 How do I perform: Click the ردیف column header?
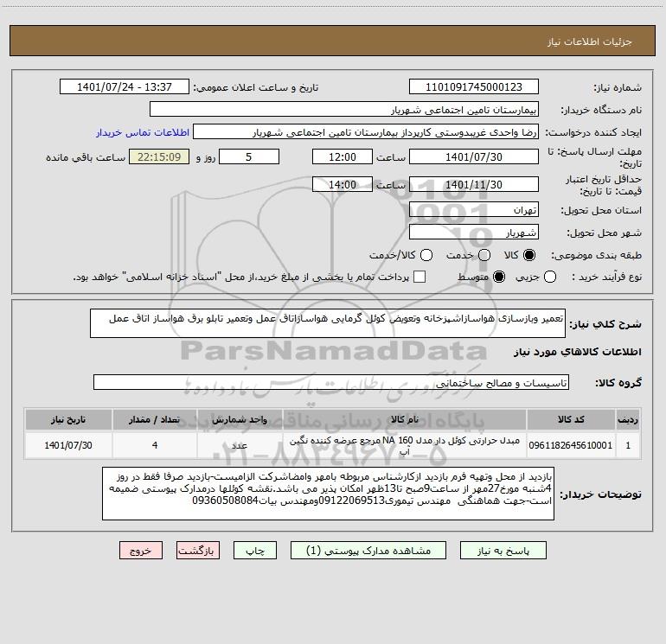click(628, 419)
